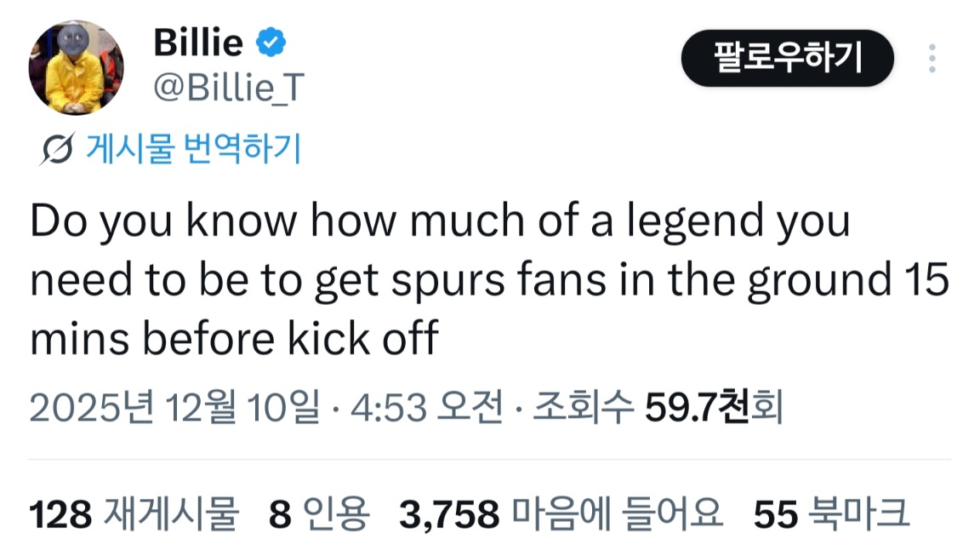This screenshot has height=556, width=980.
Task: Click the post date 2025년 12월 10일
Action: 175,410
